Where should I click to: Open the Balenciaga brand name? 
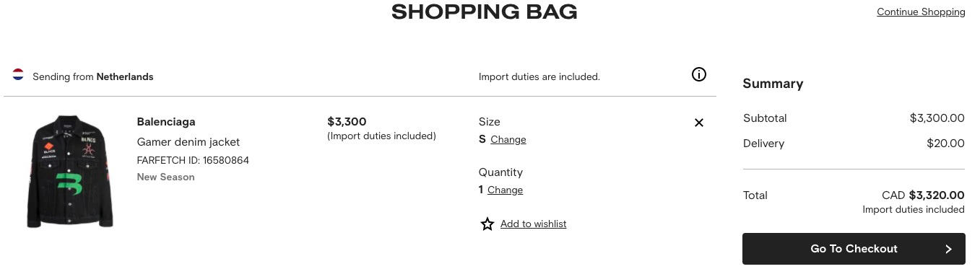(166, 121)
